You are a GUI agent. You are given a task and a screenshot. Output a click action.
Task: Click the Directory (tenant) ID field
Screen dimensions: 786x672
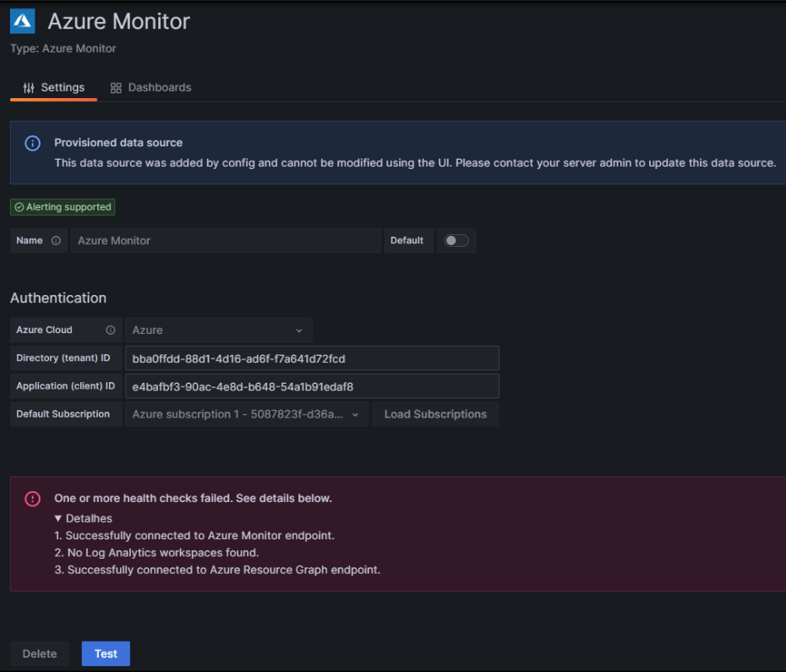coord(312,358)
